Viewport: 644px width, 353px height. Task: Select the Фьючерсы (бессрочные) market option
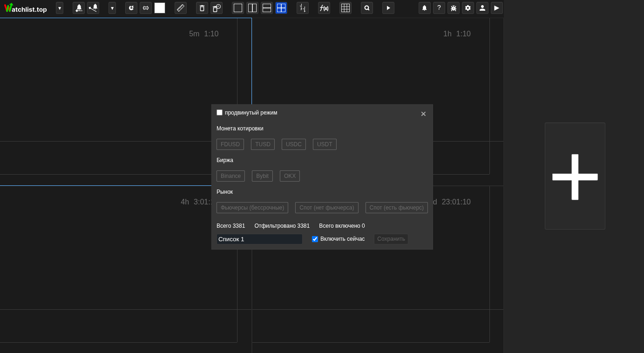pos(252,208)
